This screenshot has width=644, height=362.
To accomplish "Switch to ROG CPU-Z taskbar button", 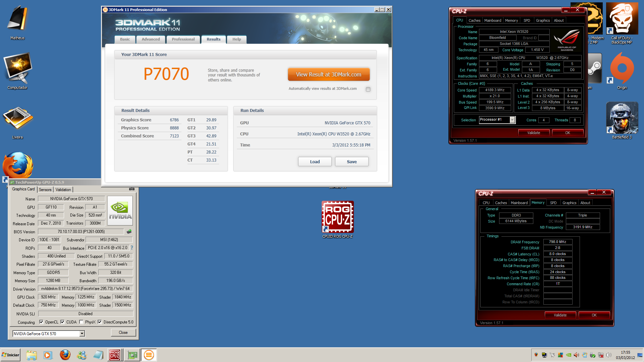I will click(x=115, y=355).
